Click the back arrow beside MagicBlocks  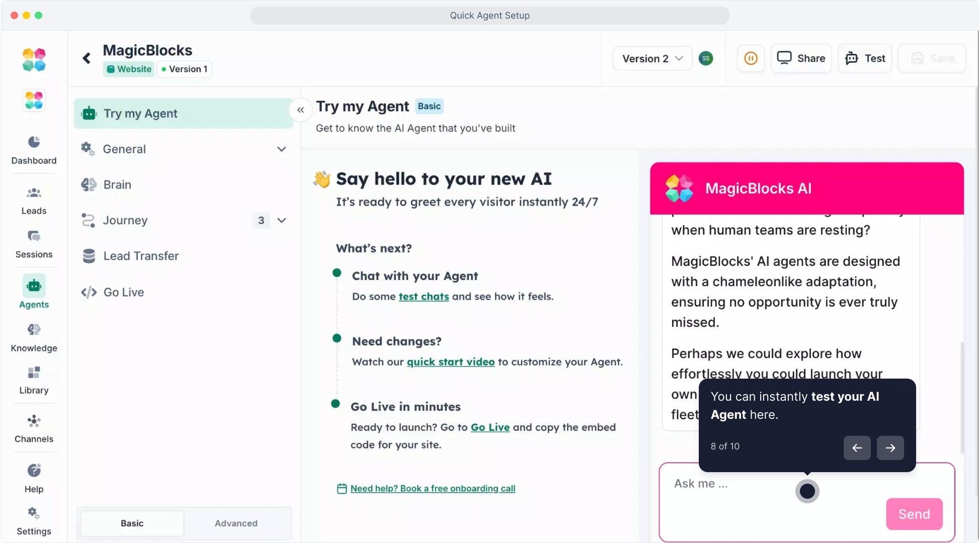coord(87,58)
